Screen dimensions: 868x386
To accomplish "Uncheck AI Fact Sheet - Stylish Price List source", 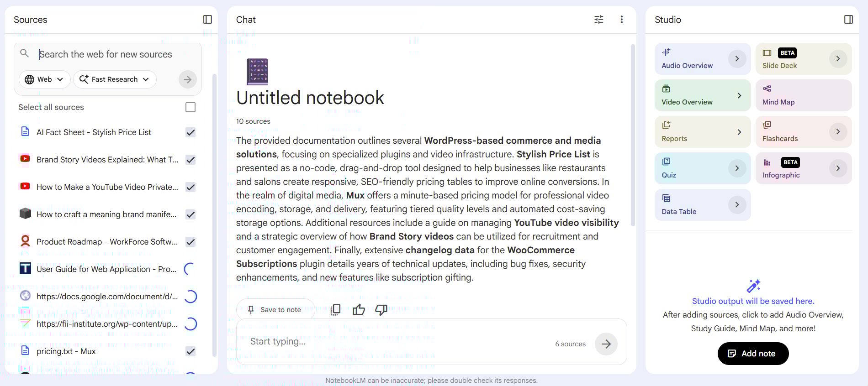I will coord(191,132).
